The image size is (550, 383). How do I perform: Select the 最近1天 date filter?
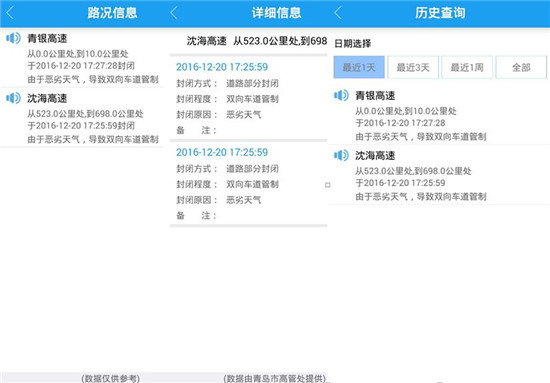point(359,67)
